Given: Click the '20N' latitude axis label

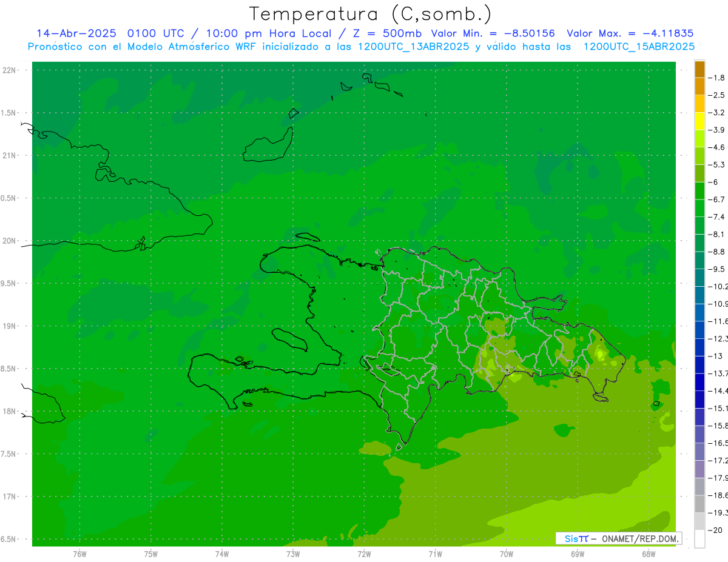Looking at the screenshot, I should 9,241.
